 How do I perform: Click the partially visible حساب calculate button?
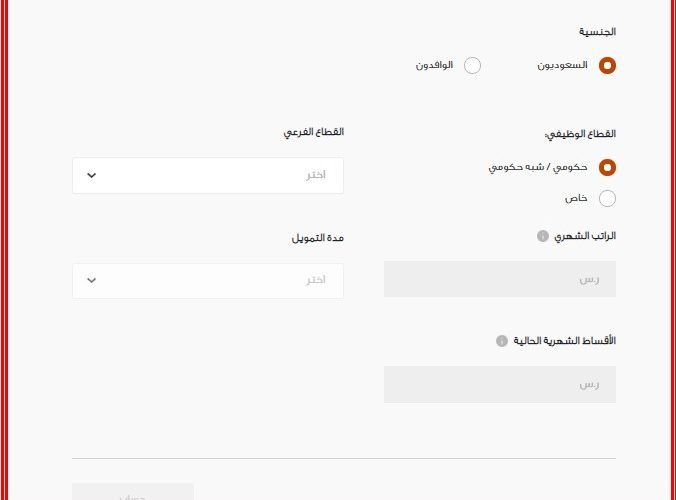pos(133,492)
